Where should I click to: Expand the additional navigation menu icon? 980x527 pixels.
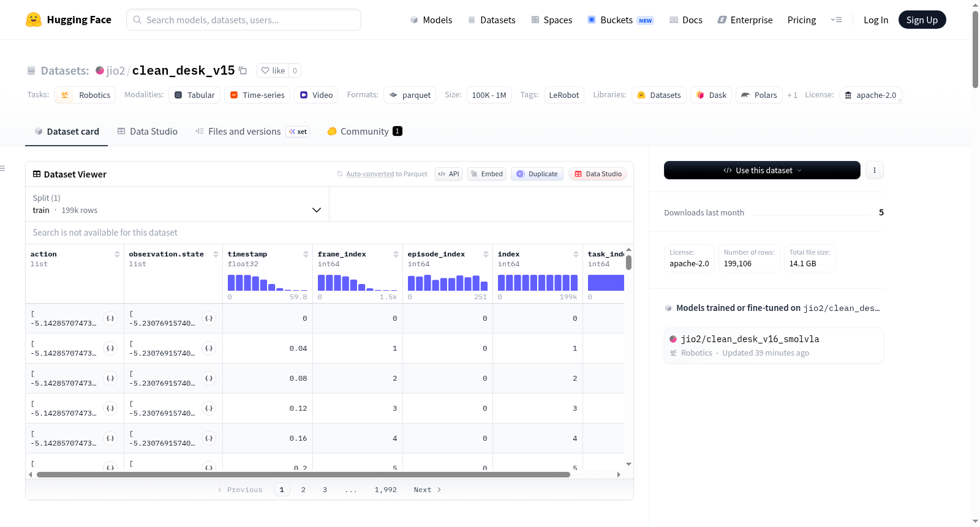[x=836, y=20]
